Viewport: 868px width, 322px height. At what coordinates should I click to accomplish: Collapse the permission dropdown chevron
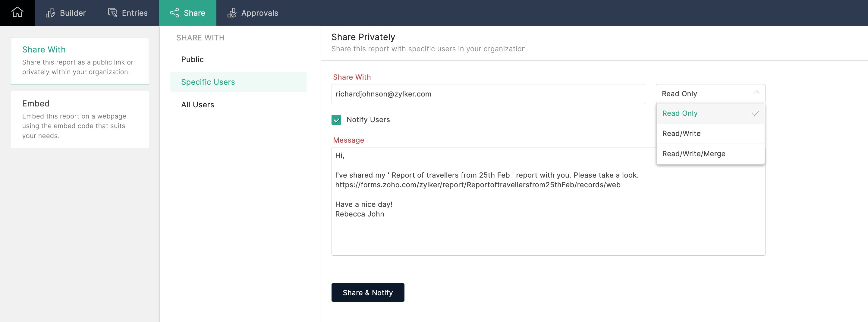(x=756, y=93)
